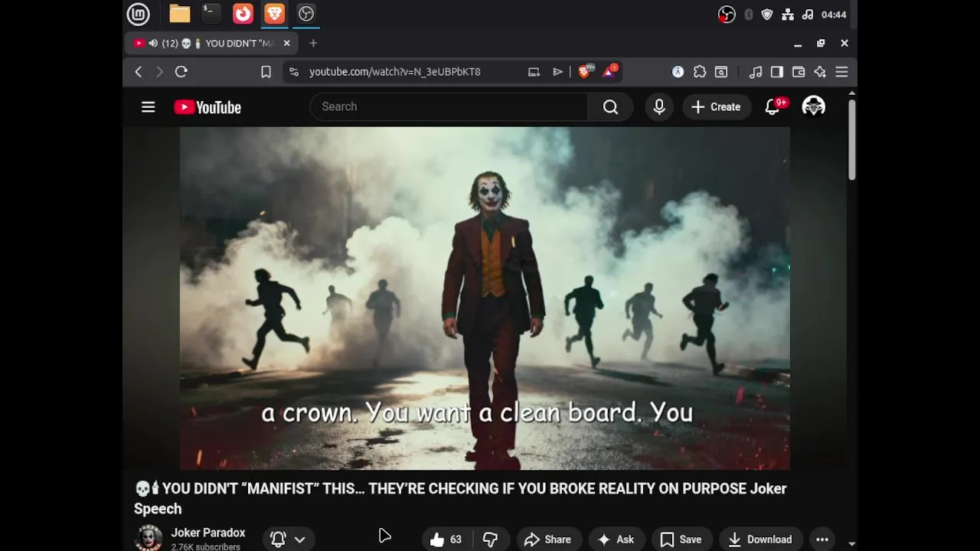This screenshot has height=551, width=980.
Task: Open the music note sound tray icon
Action: click(808, 15)
